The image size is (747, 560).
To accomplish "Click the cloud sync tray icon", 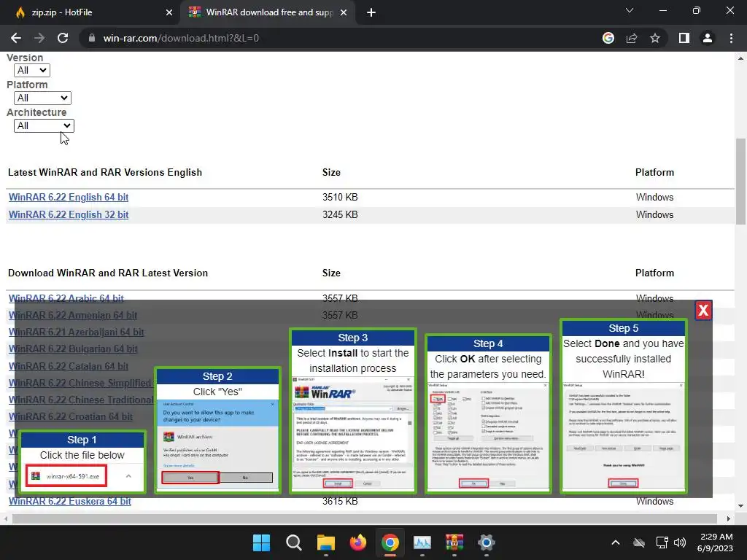I will pyautogui.click(x=639, y=542).
